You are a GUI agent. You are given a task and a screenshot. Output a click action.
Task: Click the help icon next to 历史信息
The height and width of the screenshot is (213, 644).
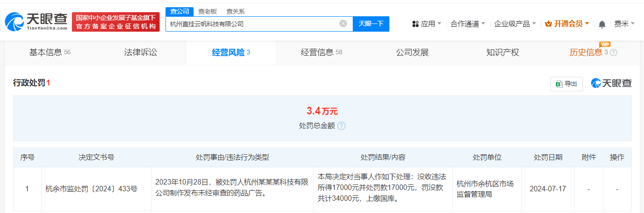613,53
